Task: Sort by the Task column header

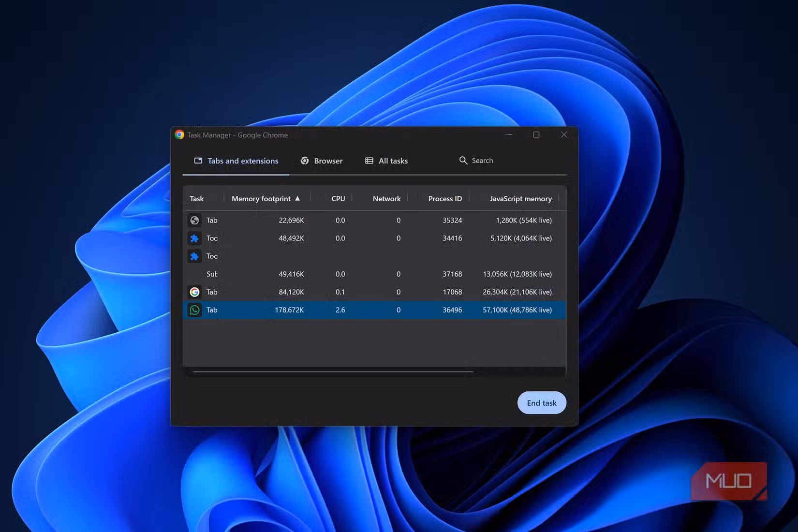Action: 197,199
